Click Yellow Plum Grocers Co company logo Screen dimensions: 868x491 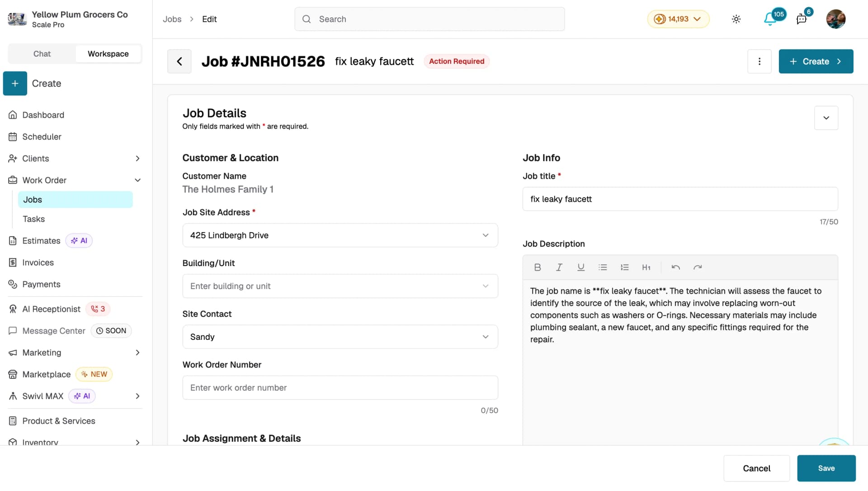17,19
